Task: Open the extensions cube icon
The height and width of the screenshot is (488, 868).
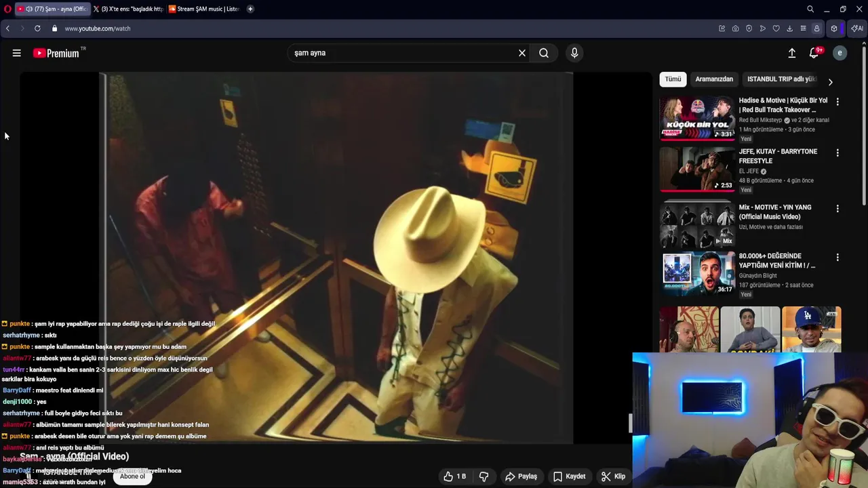Action: [x=834, y=28]
